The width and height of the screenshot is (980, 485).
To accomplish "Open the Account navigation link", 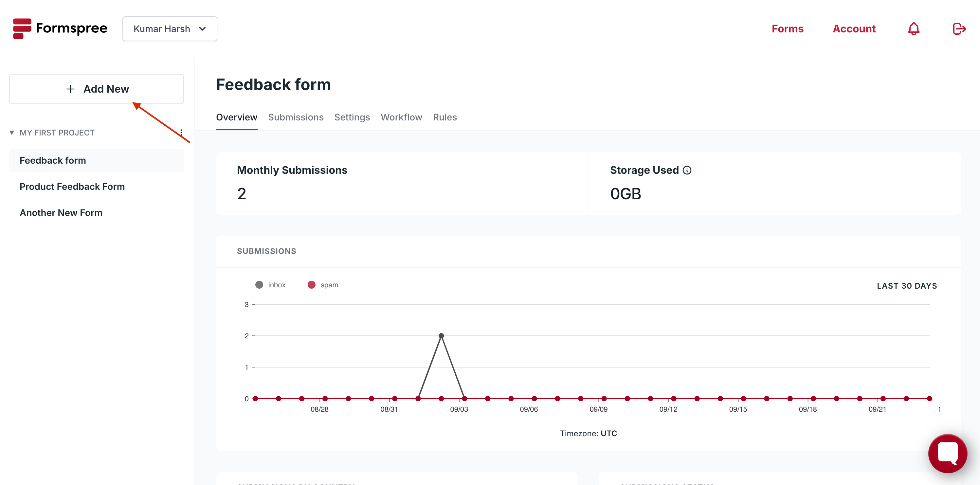I will click(854, 29).
